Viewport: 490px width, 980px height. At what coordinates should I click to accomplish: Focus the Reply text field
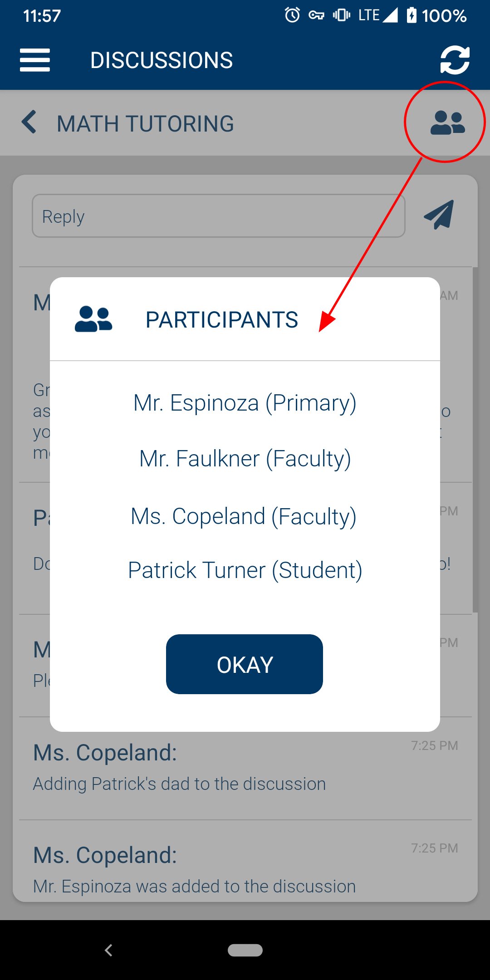click(219, 216)
